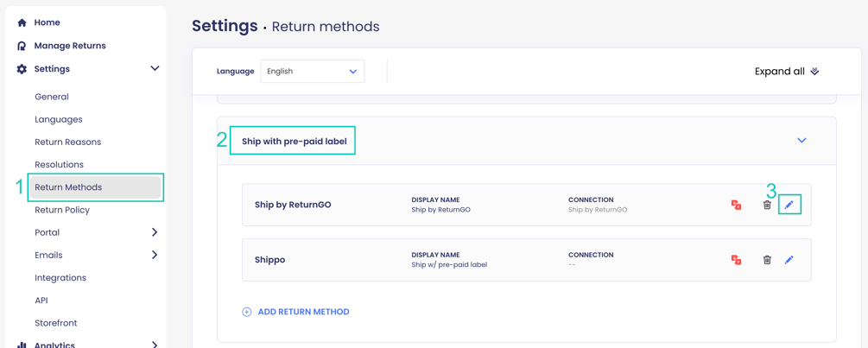Click the plus circle icon for adding method
Screen dimensions: 868x348
[247, 312]
